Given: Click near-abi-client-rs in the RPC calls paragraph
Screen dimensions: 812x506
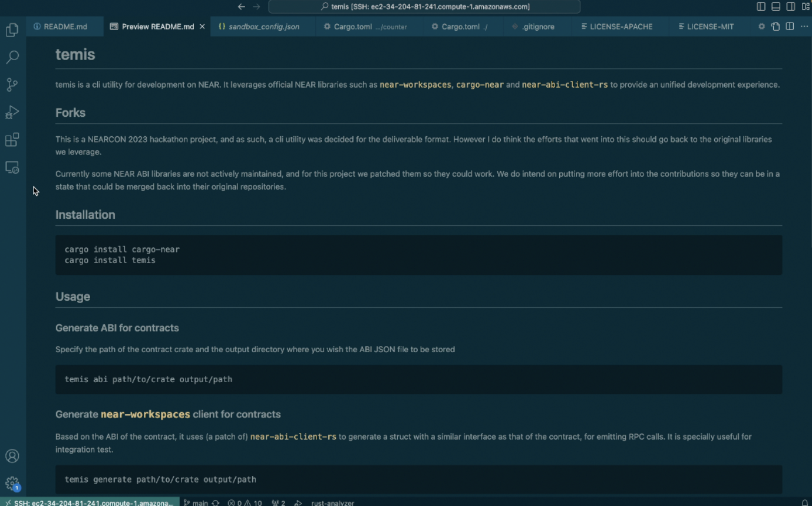Looking at the screenshot, I should 293,437.
